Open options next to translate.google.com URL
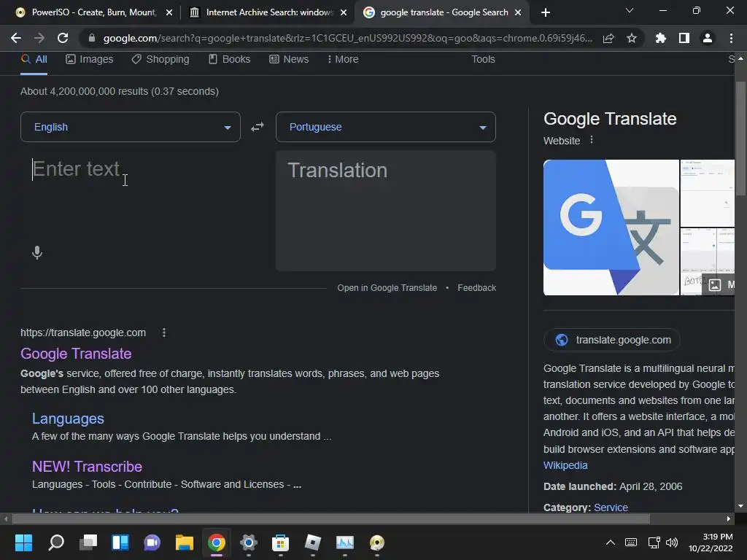Viewport: 747px width, 560px height. tap(164, 332)
